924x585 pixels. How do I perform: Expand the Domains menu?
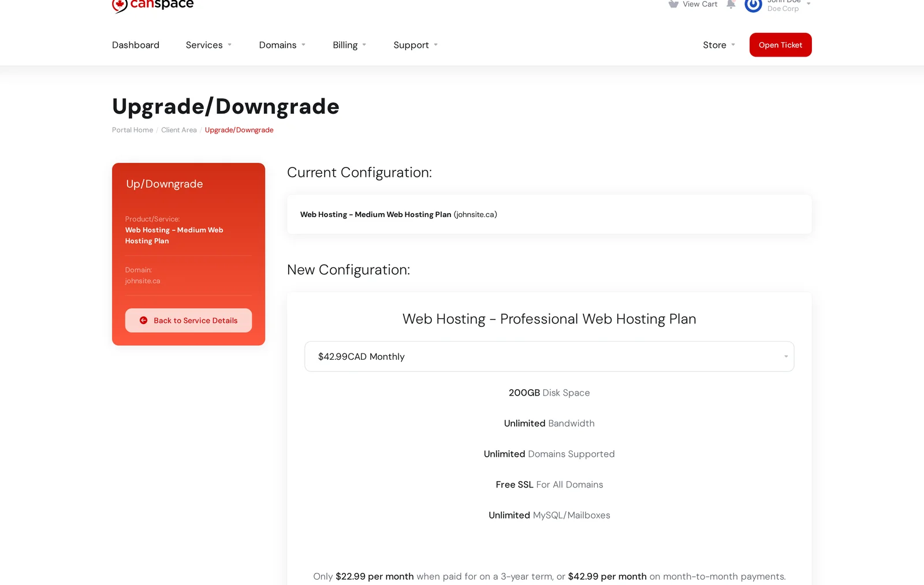pos(282,45)
